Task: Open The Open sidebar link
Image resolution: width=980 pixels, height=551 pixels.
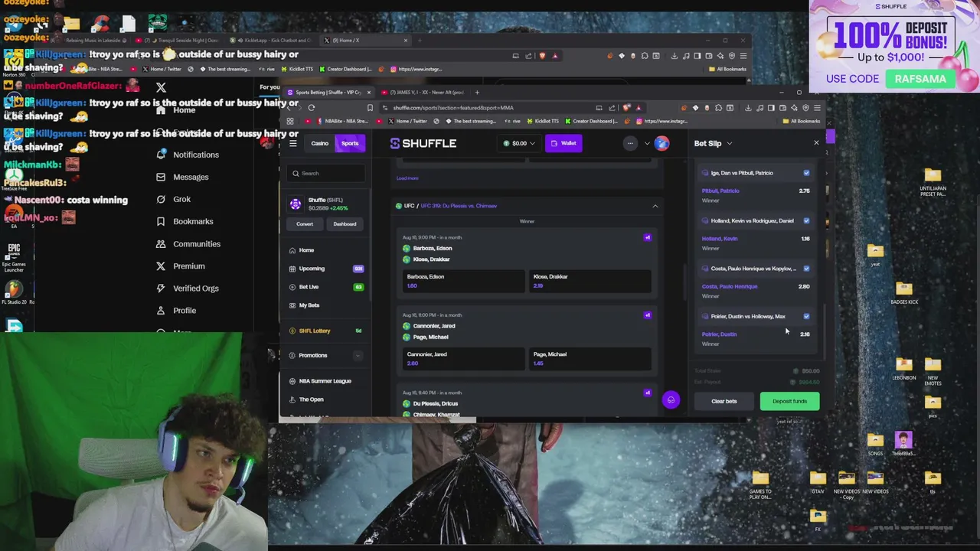Action: click(311, 399)
